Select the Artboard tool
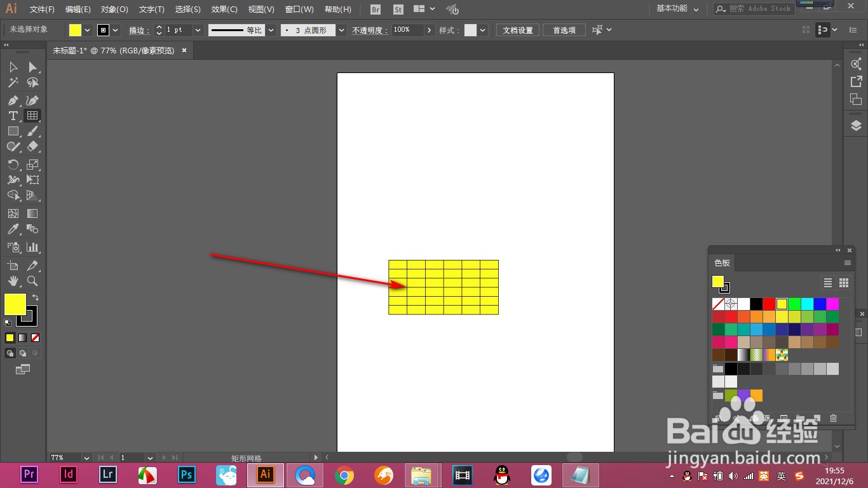 click(13, 266)
